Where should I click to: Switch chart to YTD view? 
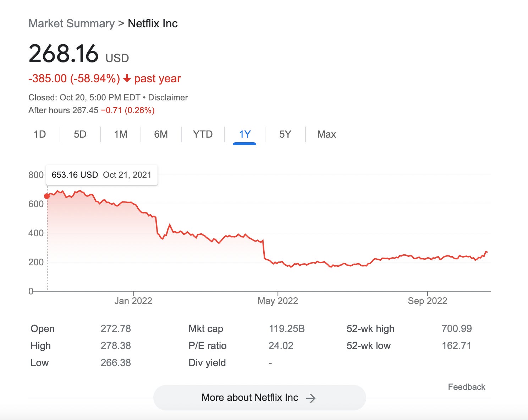click(203, 134)
